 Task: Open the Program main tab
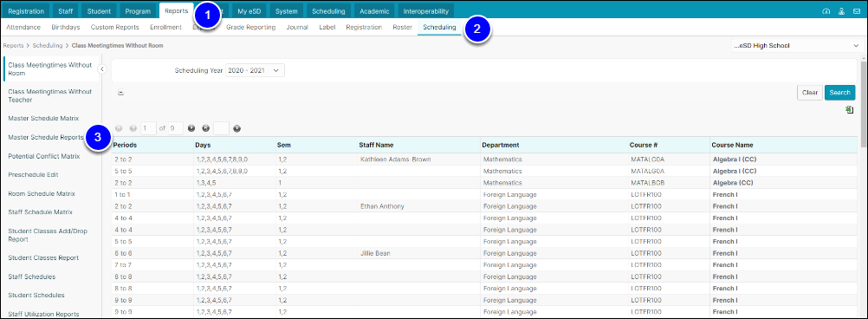139,11
